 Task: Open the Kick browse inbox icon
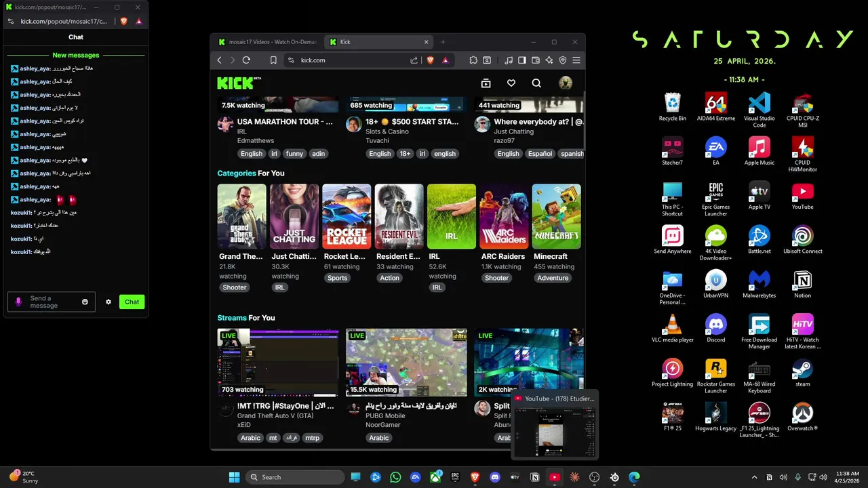[486, 83]
